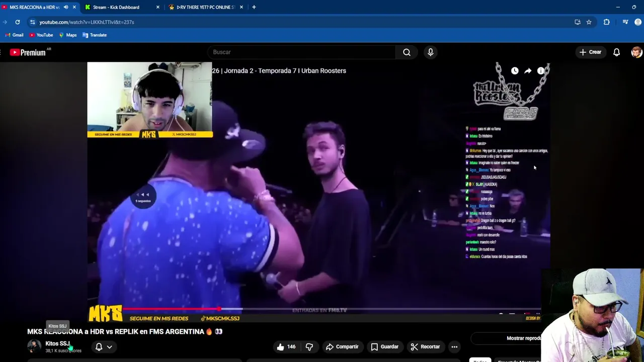
Task: Switch to the RV THERE YET? PC ONLINE tab
Action: [x=202, y=7]
